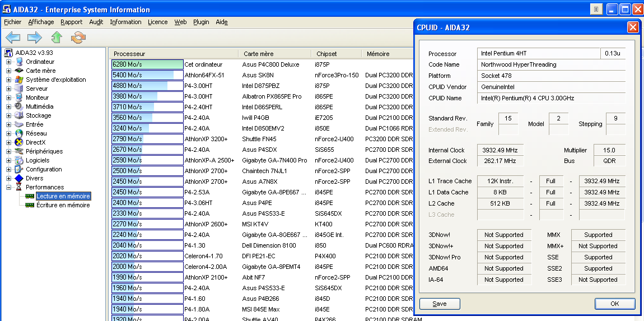Image resolution: width=644 pixels, height=321 pixels.
Task: Click the Code Name Northwood HyperThreading field
Action: pos(551,64)
